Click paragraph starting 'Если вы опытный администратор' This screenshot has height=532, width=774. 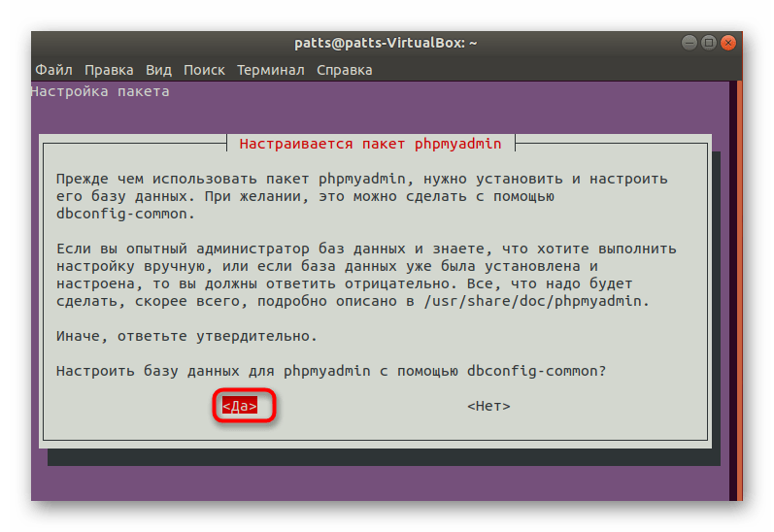point(366,275)
